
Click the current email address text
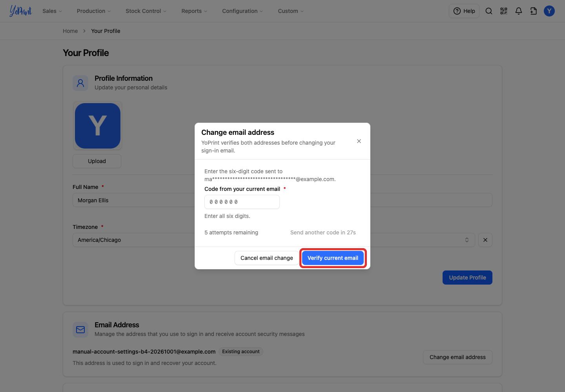click(144, 352)
